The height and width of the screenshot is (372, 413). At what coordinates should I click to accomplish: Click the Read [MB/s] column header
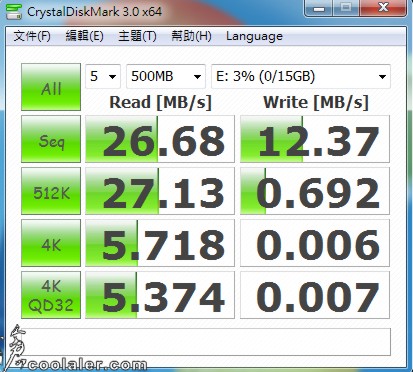coord(160,102)
